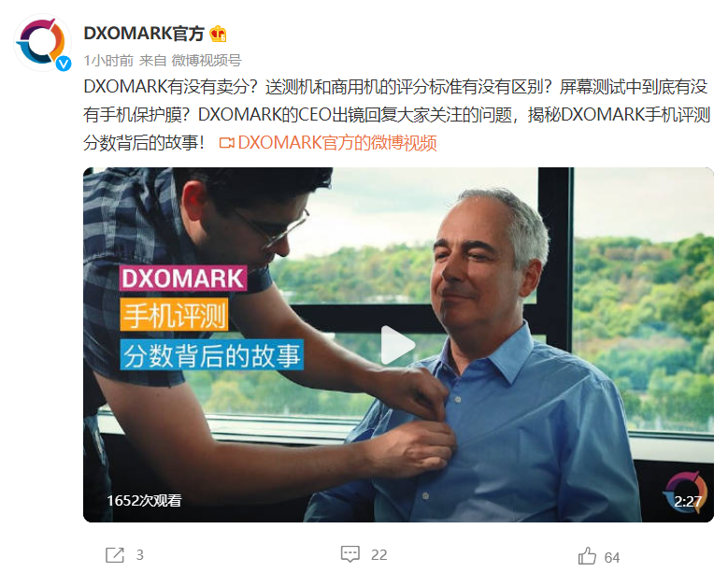The width and height of the screenshot is (728, 572).
Task: Like the post with thumbs-up icon
Action: (587, 556)
